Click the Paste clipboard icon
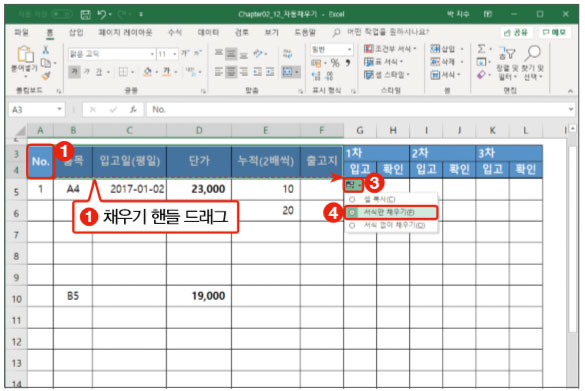This screenshot has height=391, width=585. tap(25, 54)
